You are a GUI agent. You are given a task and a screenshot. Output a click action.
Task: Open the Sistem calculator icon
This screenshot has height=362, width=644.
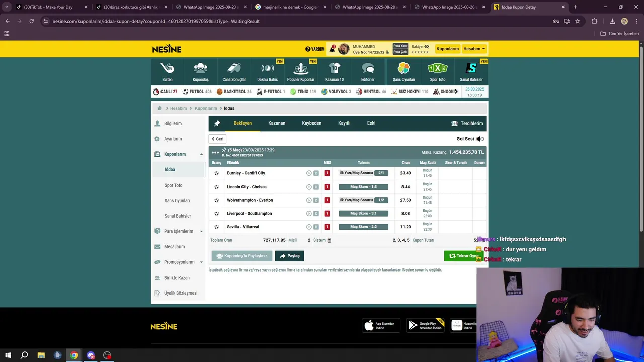tap(329, 240)
